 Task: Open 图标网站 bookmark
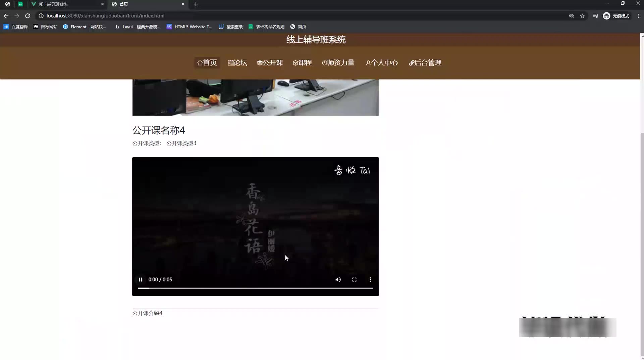coord(45,27)
